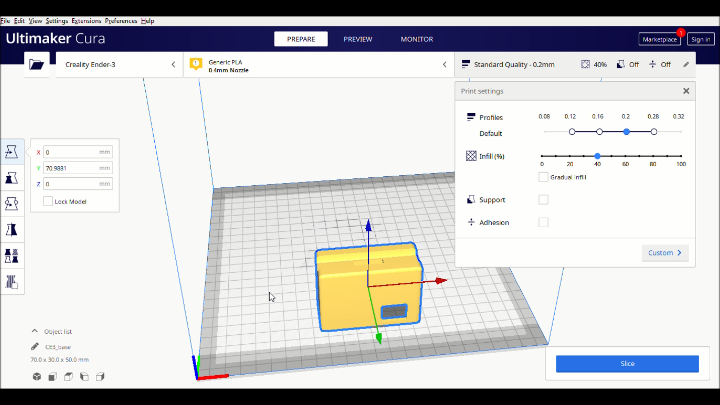Screen dimensions: 720x405
Task: Switch to top view icon
Action: (68, 377)
